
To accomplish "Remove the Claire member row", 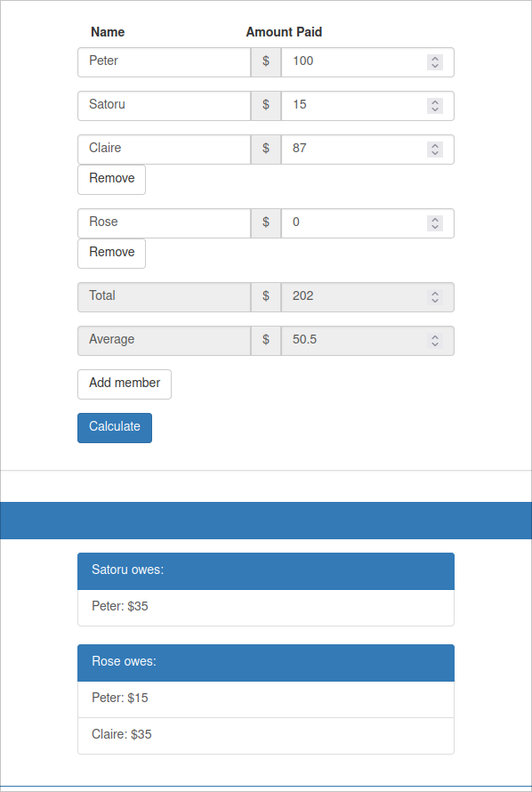I will (111, 179).
